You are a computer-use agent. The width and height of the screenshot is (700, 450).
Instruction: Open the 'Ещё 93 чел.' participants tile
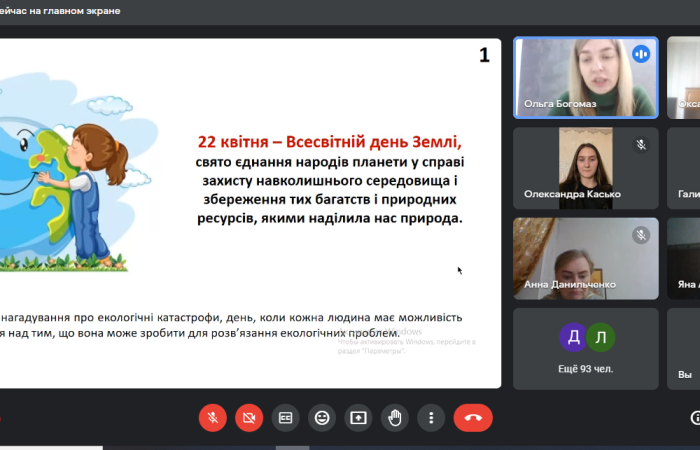pos(585,348)
